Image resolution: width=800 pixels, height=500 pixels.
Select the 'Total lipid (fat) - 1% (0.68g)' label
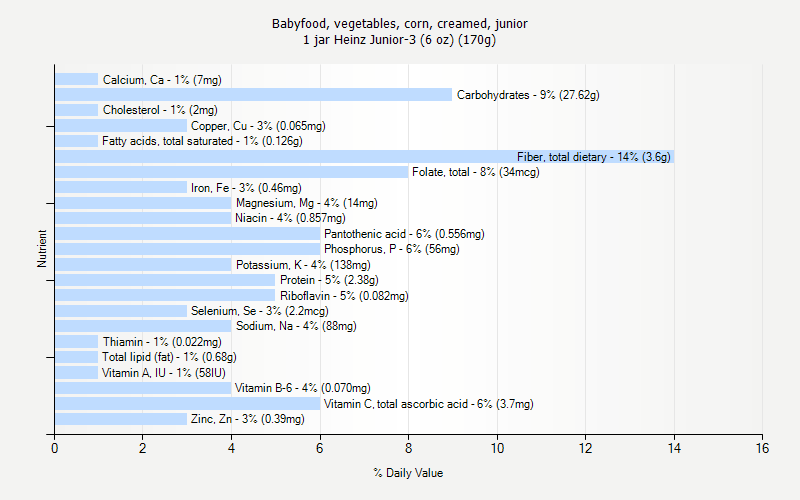(169, 357)
